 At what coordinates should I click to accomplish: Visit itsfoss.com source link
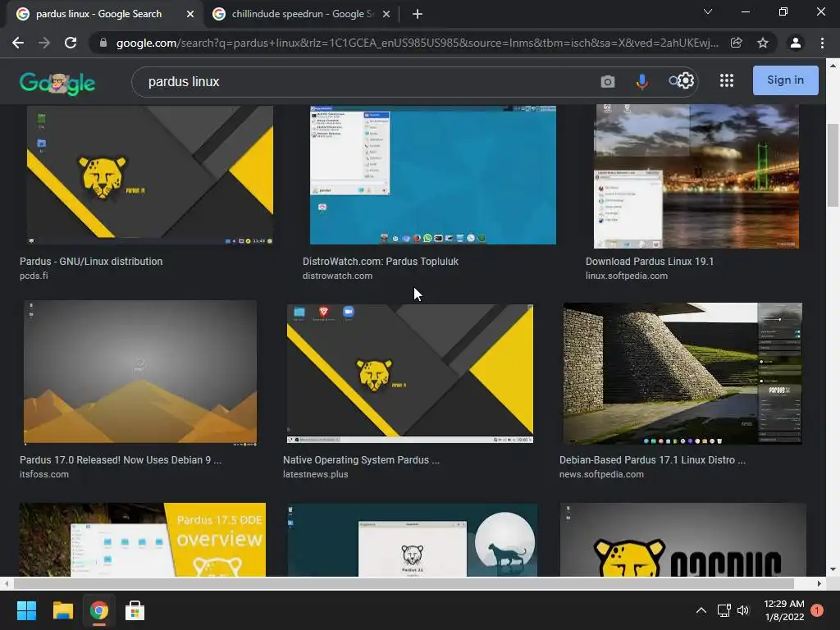(44, 474)
